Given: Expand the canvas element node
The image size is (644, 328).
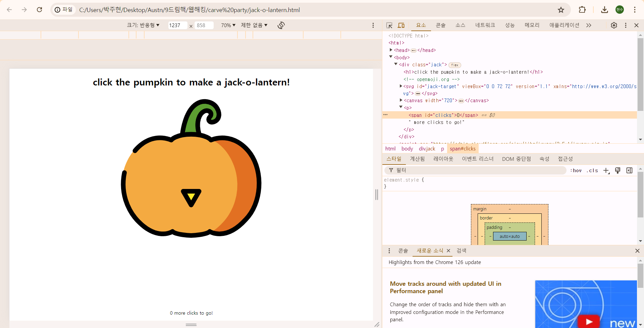Looking at the screenshot, I should (x=401, y=100).
